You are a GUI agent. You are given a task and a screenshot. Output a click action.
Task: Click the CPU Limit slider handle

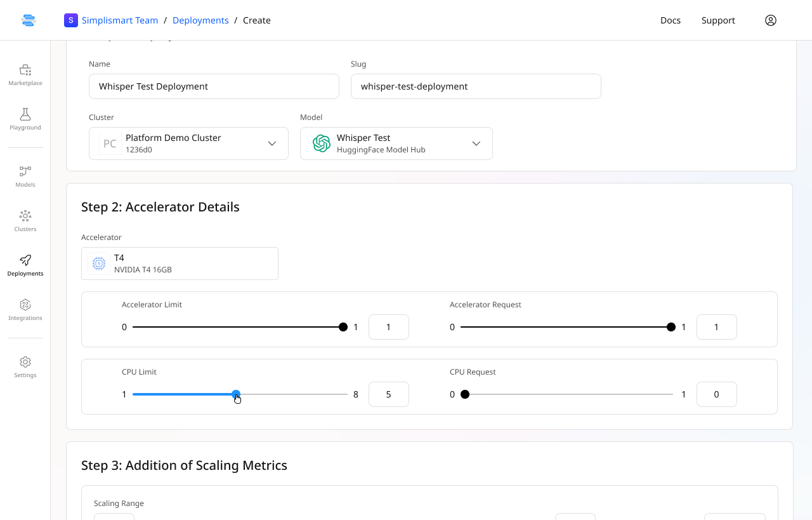tap(236, 394)
